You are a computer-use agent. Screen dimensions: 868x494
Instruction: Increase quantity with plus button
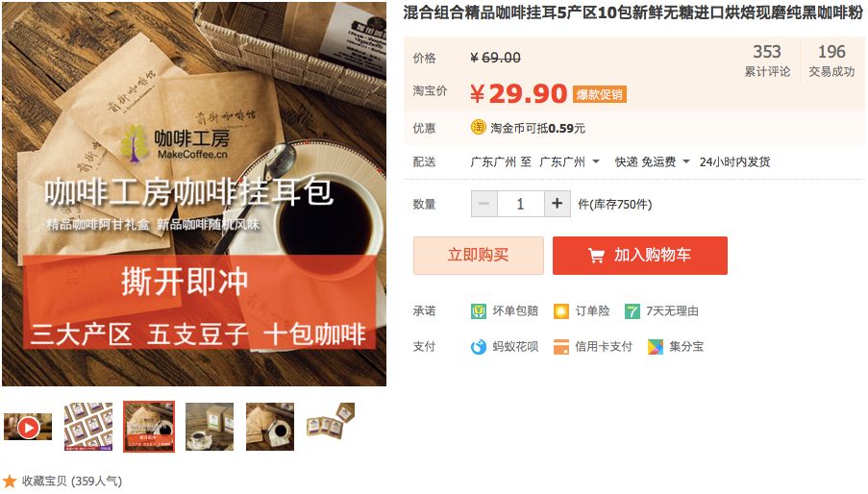557,204
